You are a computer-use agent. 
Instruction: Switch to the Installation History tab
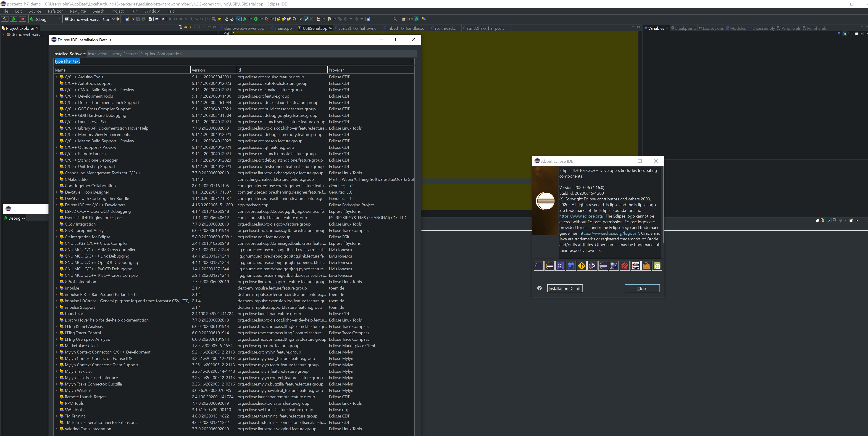pyautogui.click(x=105, y=54)
